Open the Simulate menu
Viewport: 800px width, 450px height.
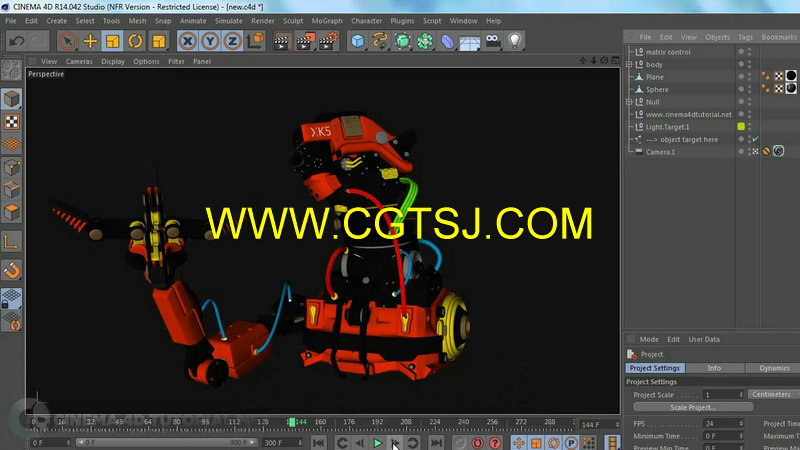(x=229, y=21)
